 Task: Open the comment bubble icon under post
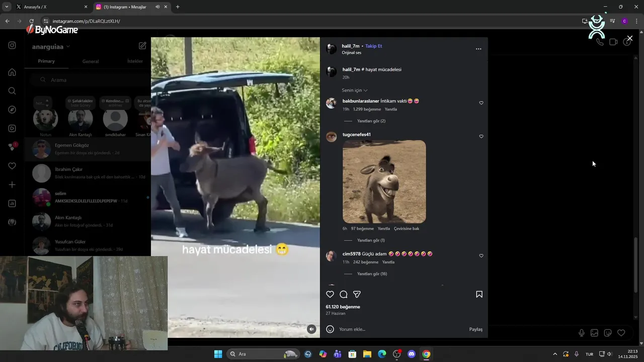click(x=344, y=295)
